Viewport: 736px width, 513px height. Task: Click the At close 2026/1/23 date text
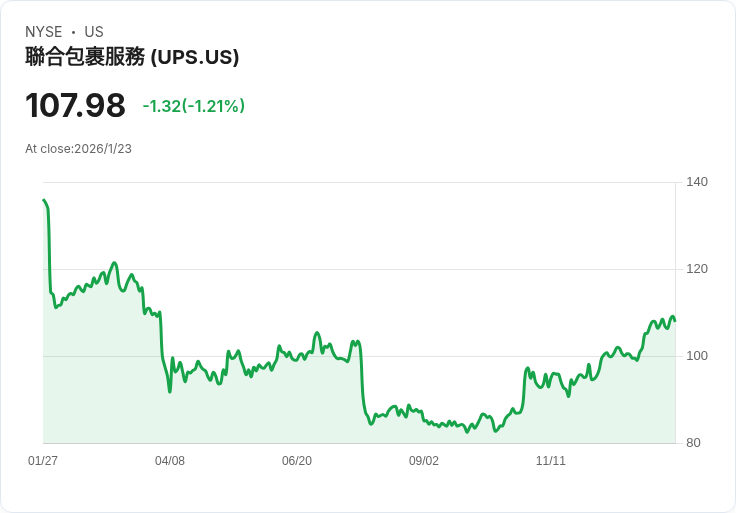pyautogui.click(x=79, y=149)
